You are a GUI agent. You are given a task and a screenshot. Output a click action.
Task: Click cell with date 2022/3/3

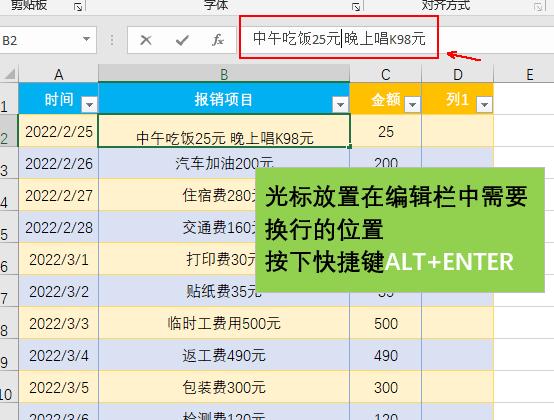(59, 323)
